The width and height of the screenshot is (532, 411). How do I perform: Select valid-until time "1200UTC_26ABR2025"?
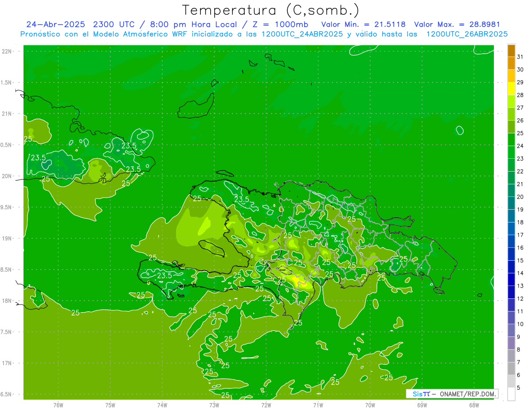(467, 34)
